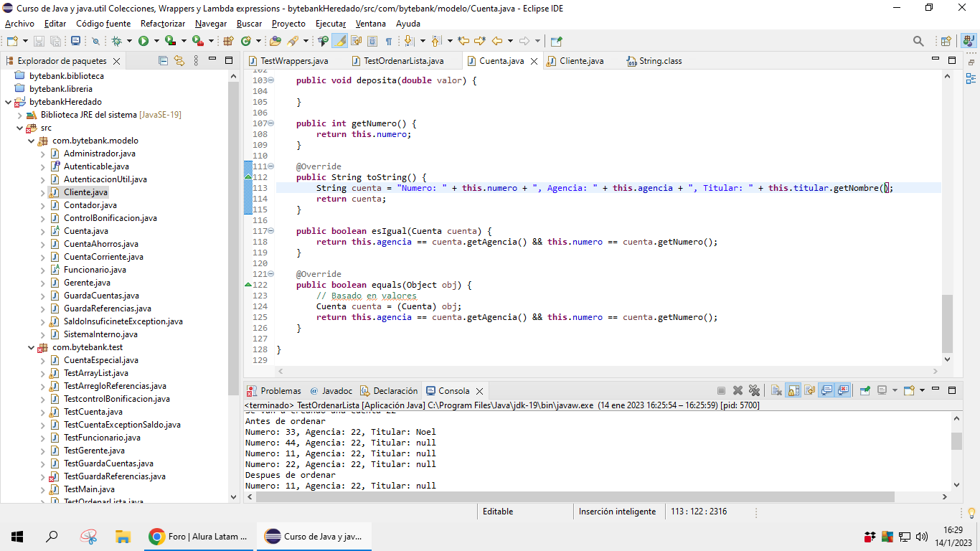The image size is (980, 551).
Task: Click the Debug bug icon in toolbar
Action: [116, 41]
